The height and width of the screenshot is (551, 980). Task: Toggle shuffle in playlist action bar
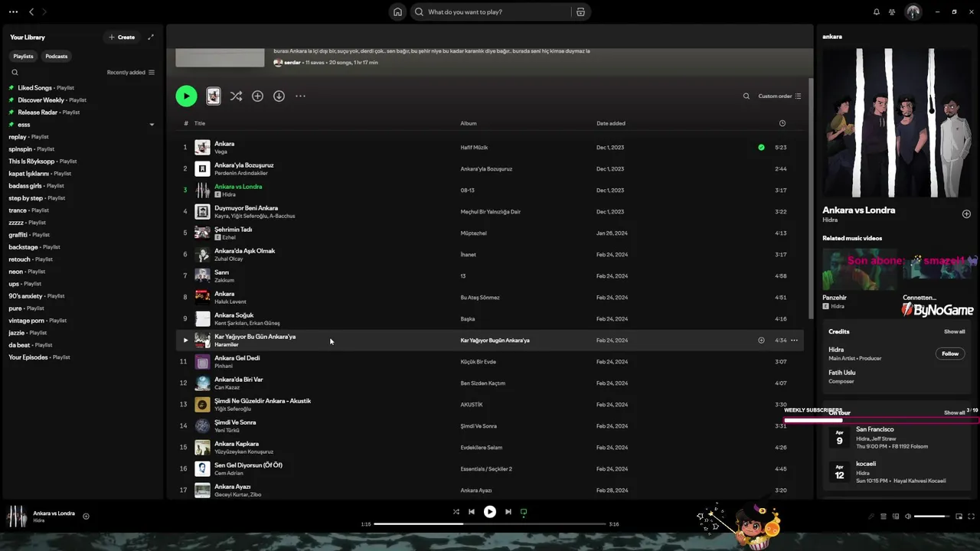236,96
